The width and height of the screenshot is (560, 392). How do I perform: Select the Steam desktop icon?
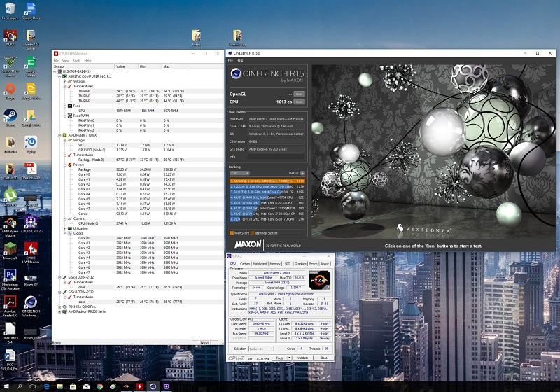tap(10, 118)
